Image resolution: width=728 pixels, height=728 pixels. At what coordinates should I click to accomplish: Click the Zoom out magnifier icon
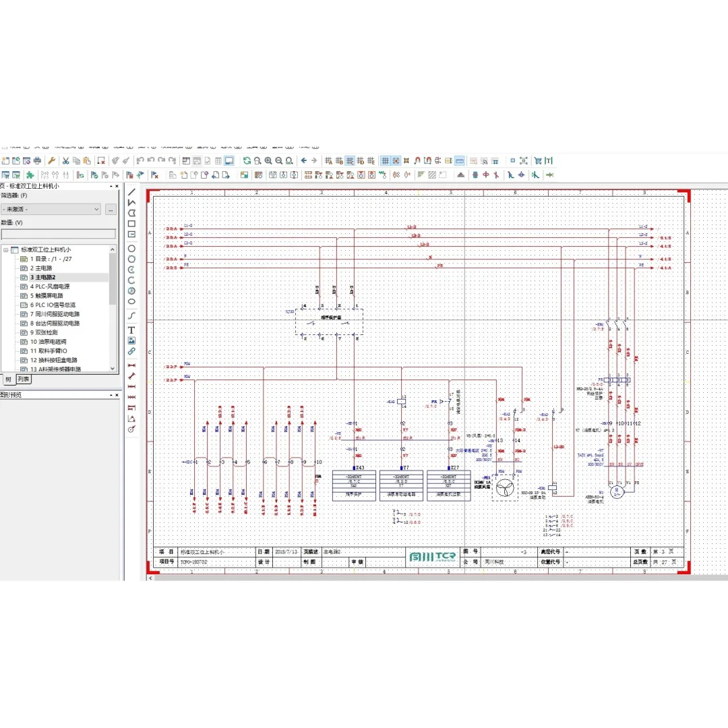pos(279,160)
